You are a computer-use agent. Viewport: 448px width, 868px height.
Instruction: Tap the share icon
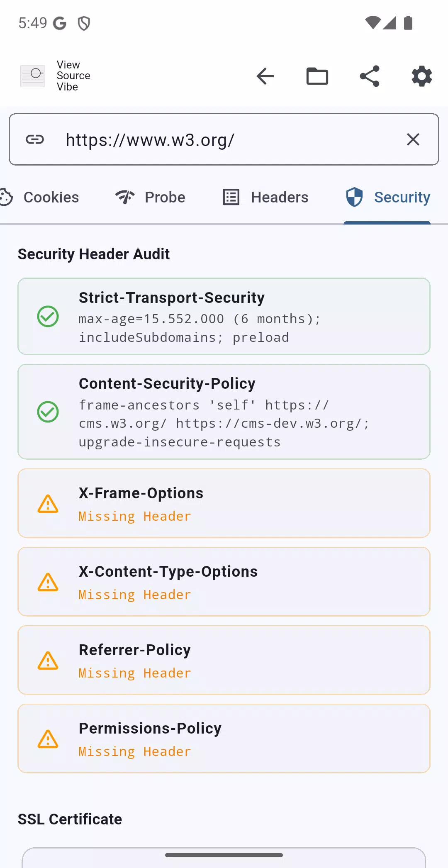(370, 76)
